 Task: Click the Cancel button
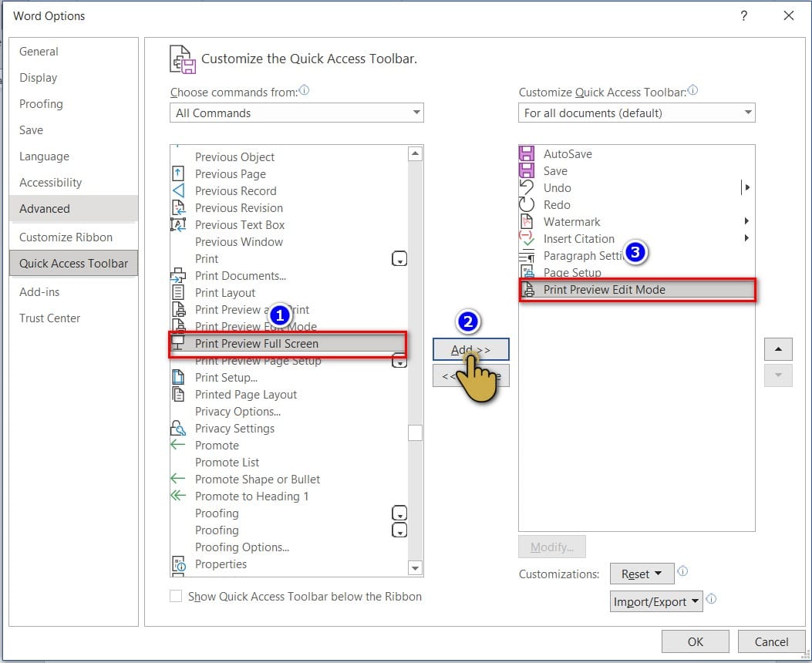coord(771,641)
